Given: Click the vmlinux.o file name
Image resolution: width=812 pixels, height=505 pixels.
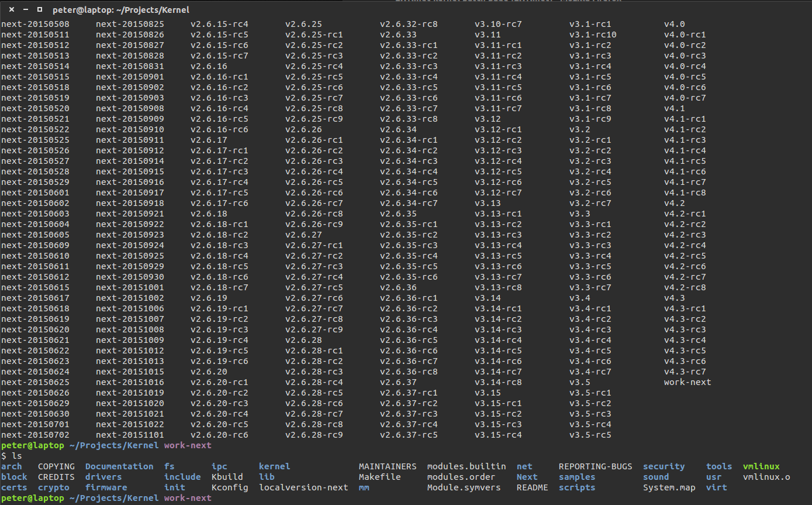Looking at the screenshot, I should (766, 477).
